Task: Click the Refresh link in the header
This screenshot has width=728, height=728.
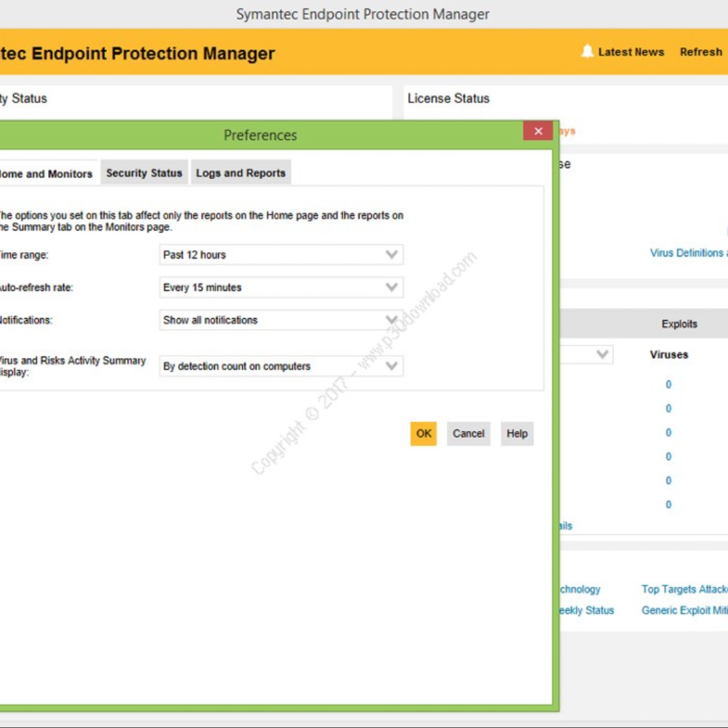Action: (x=700, y=51)
